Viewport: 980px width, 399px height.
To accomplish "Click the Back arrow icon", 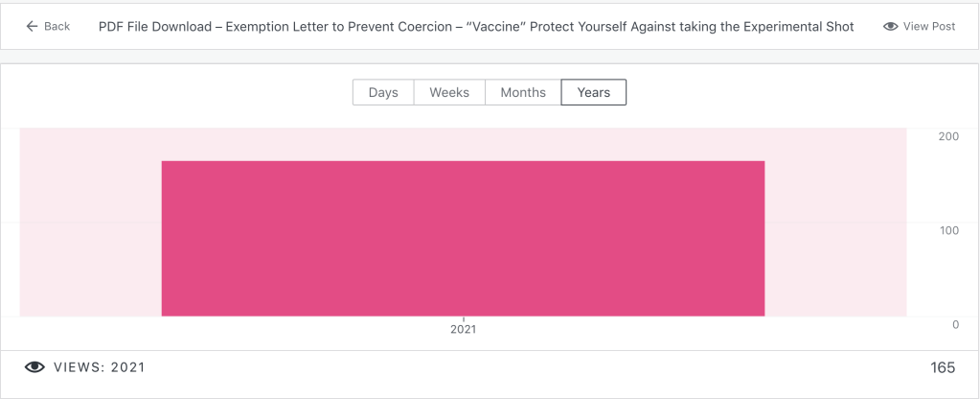I will (x=32, y=26).
